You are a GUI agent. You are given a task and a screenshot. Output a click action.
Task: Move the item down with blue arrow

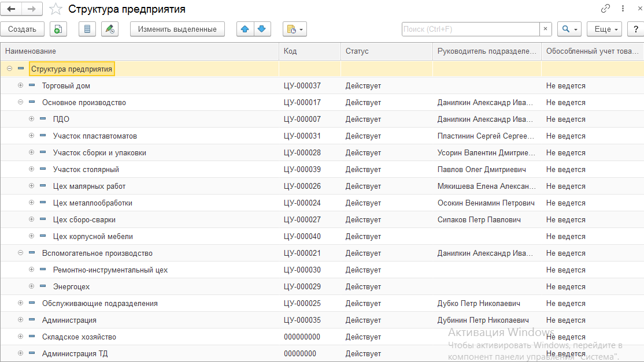coord(262,29)
